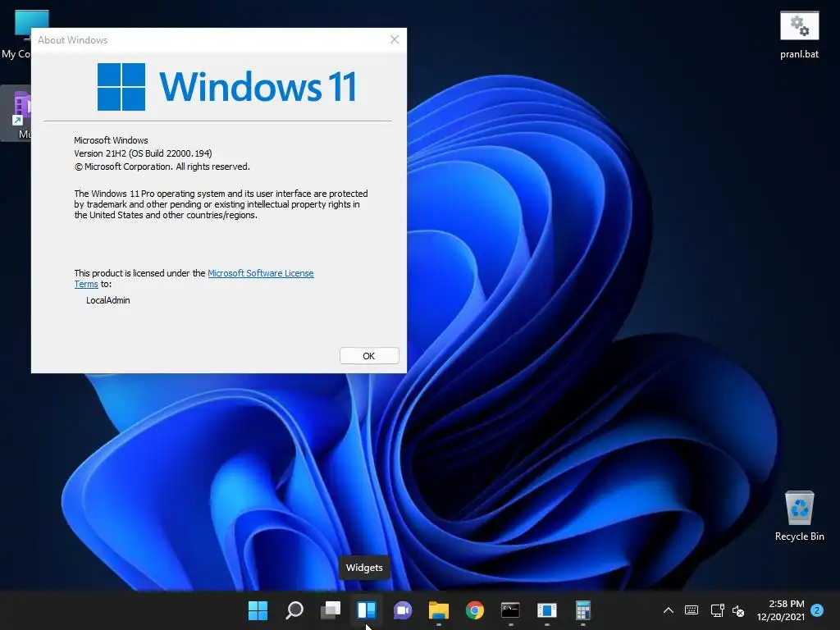Close the About Windows dialog
The height and width of the screenshot is (630, 840).
pyautogui.click(x=395, y=39)
